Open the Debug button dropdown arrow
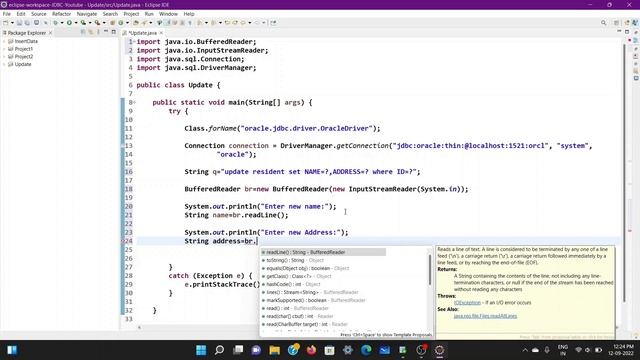 pyautogui.click(x=62, y=23)
